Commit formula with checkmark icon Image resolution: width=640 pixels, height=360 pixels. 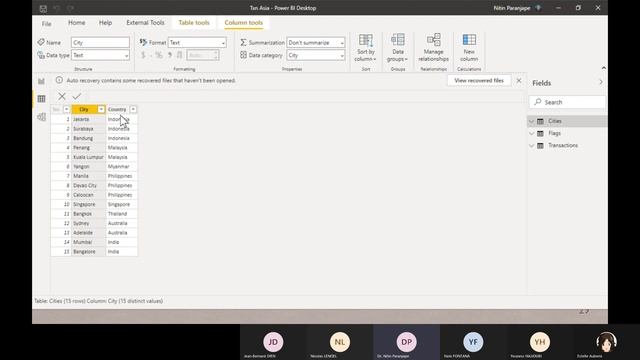point(77,96)
